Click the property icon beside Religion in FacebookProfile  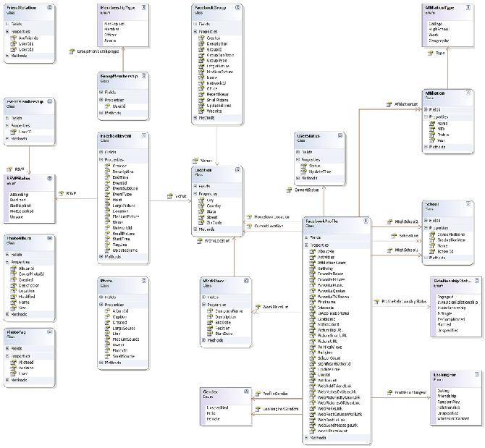313,352
